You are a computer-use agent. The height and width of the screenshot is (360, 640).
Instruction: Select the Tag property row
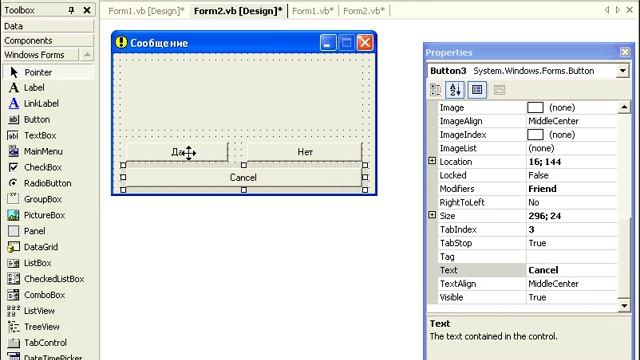point(527,257)
